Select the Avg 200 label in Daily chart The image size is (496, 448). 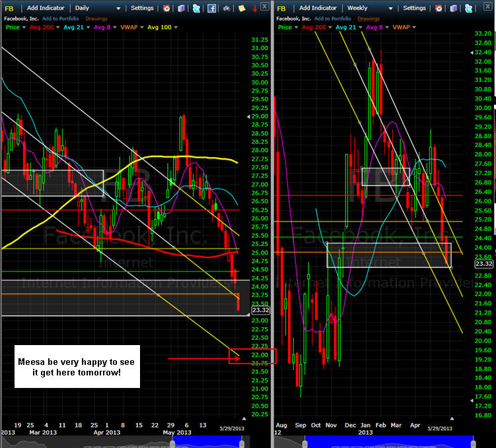[x=42, y=27]
